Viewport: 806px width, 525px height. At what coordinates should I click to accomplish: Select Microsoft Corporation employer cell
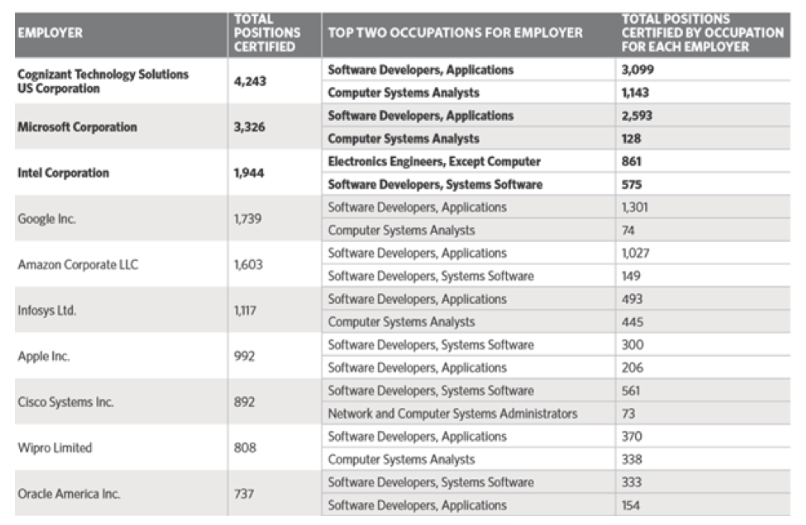click(x=121, y=126)
